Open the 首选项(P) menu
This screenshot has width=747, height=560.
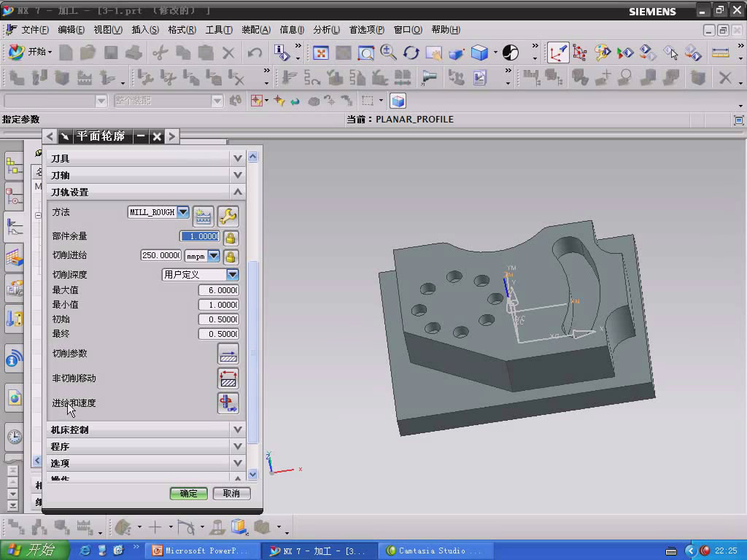pos(367,29)
